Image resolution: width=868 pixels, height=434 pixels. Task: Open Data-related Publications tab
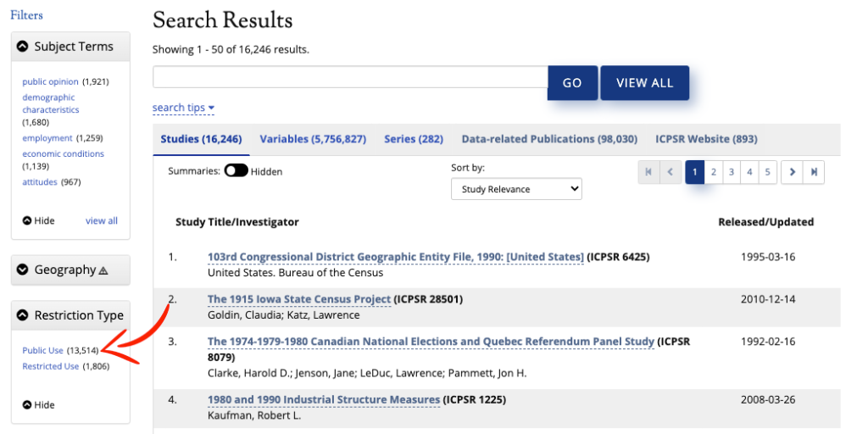click(549, 139)
